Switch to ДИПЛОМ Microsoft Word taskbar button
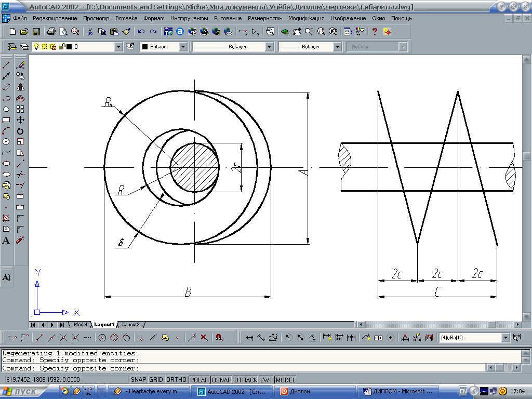Screen dimensions: 532x399 point(399,391)
